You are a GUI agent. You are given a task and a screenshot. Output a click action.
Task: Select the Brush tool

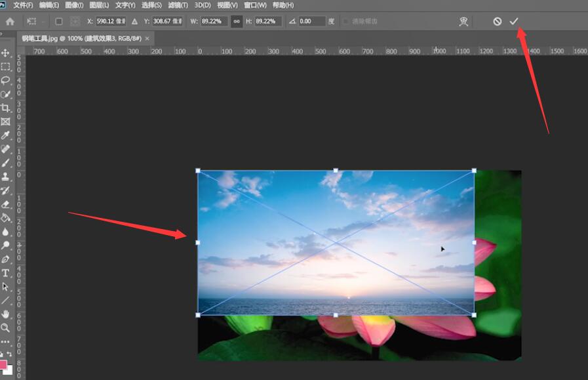[5, 163]
